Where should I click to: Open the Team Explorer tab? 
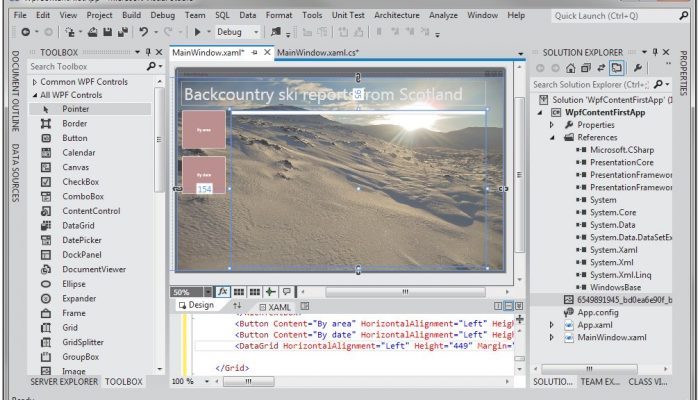click(600, 382)
